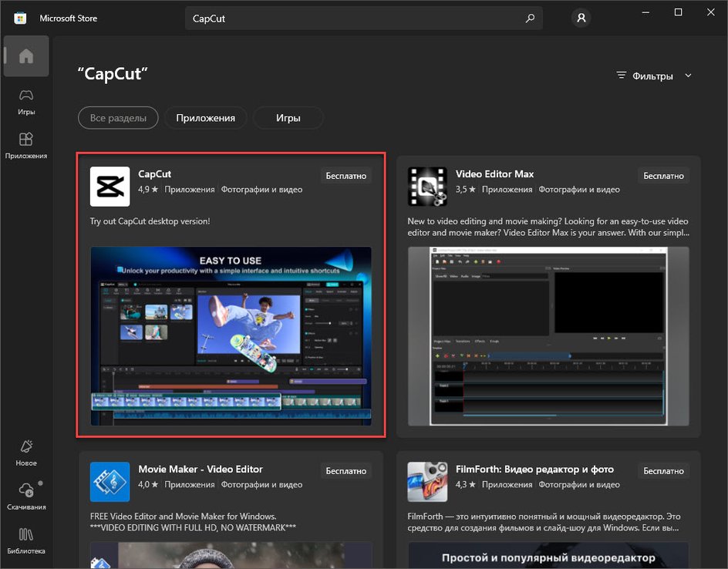Open the FilmForth preview banner image

548,555
